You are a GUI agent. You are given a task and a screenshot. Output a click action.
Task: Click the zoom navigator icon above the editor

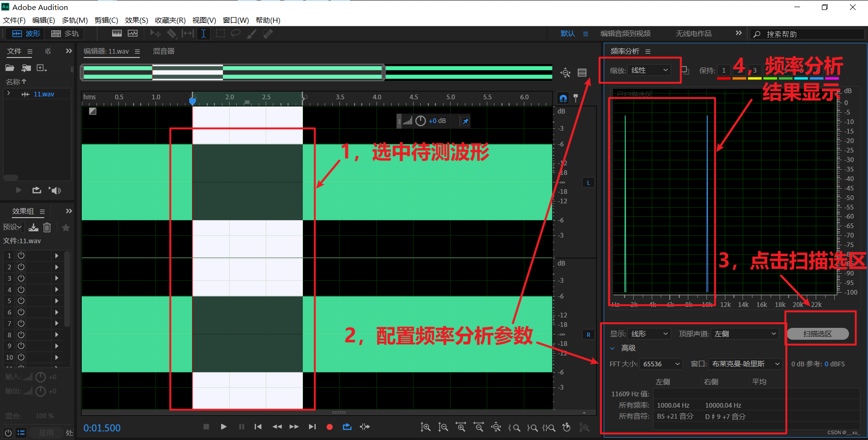click(x=565, y=73)
